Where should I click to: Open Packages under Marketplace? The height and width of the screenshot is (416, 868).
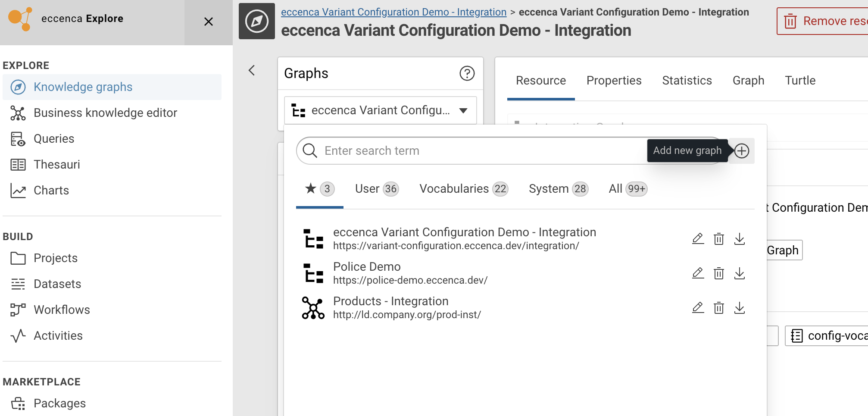(x=112, y=403)
